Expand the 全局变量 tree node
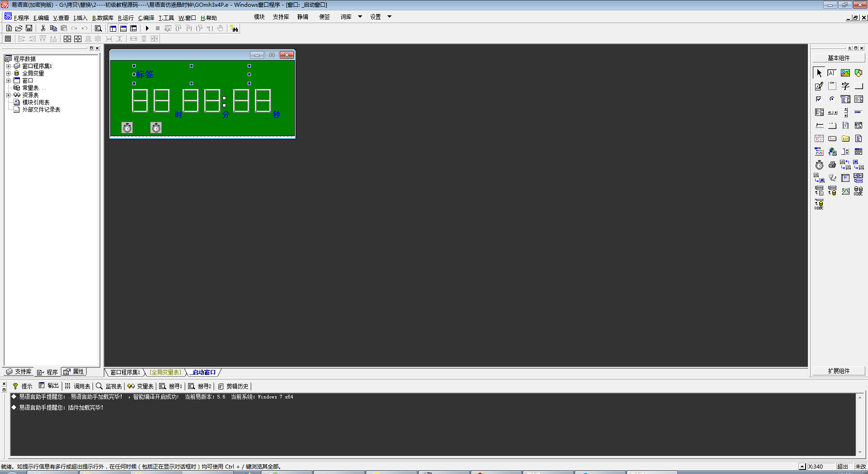This screenshot has height=474, width=868. pos(8,73)
